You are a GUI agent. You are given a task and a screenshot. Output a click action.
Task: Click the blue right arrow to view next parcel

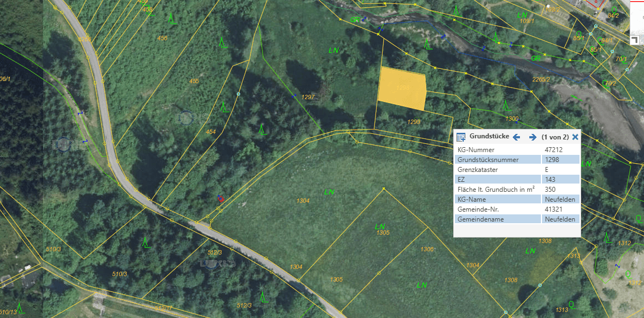point(532,137)
